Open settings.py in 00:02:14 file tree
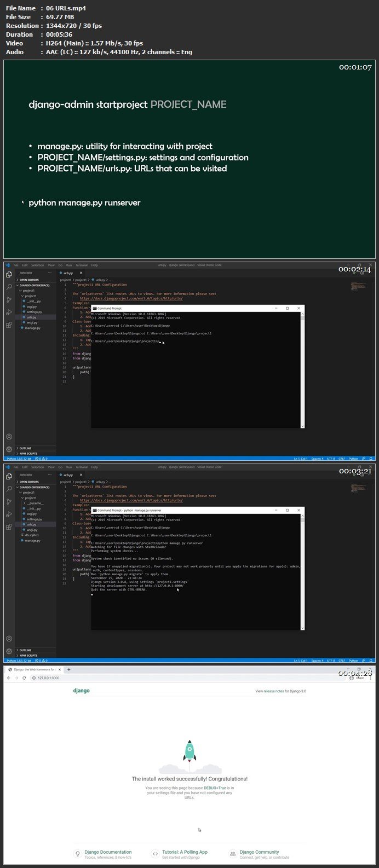Image resolution: width=379 pixels, height=868 pixels. click(35, 312)
